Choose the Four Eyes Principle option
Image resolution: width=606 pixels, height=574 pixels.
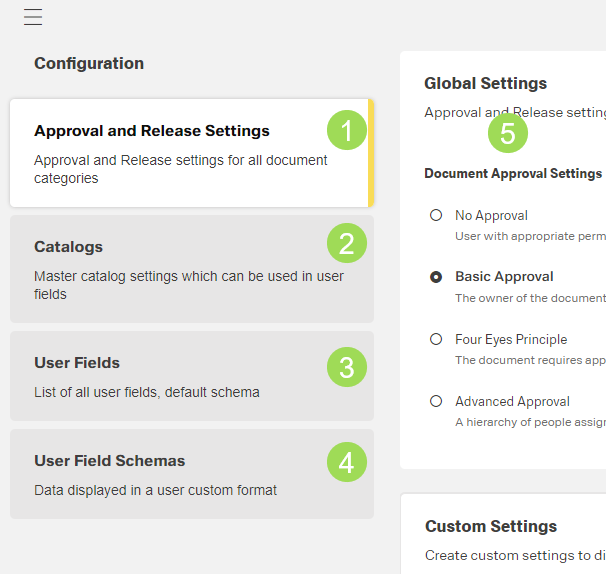436,339
